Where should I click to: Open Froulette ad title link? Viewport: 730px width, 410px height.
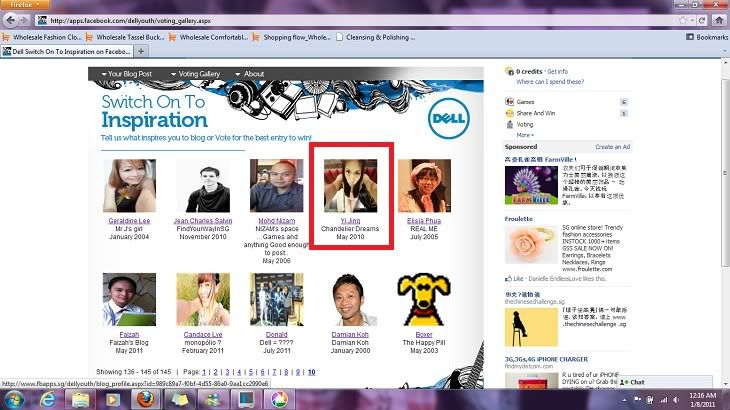(519, 219)
